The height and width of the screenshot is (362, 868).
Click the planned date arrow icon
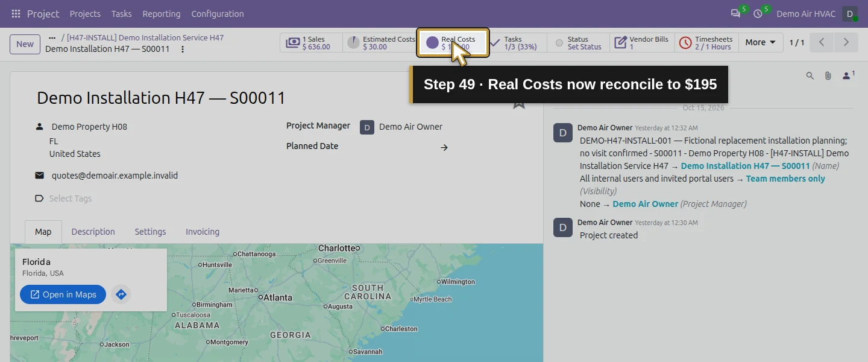pos(444,147)
